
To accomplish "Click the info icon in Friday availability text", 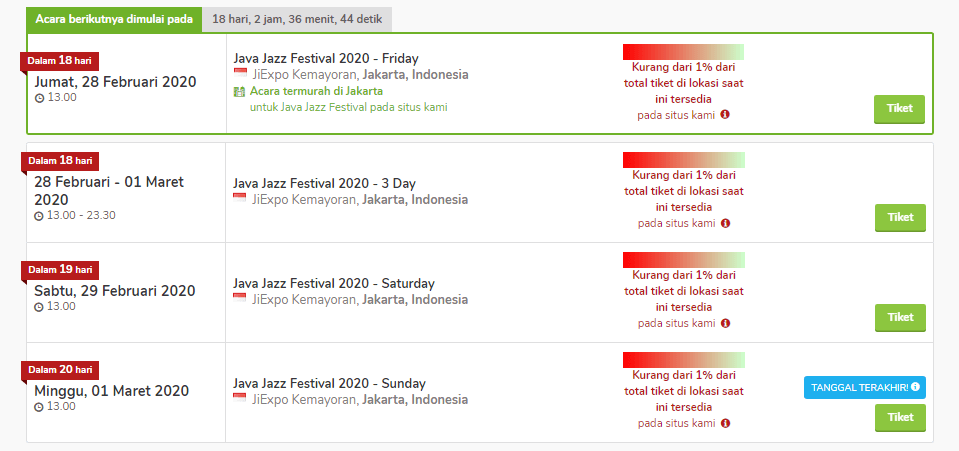I will 725,114.
